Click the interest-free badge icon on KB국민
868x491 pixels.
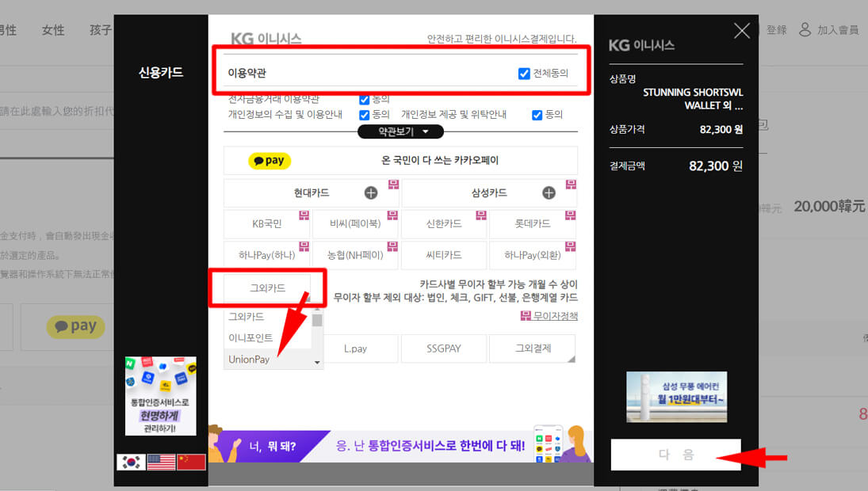304,215
